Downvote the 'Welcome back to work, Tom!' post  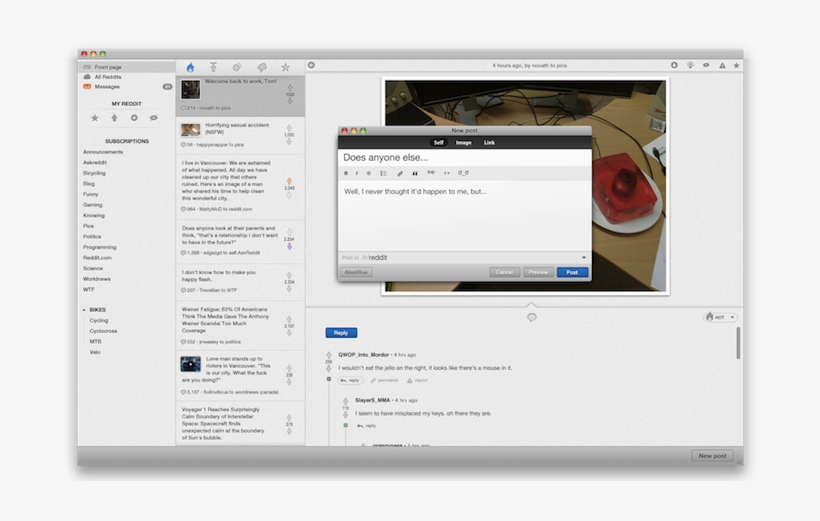290,100
